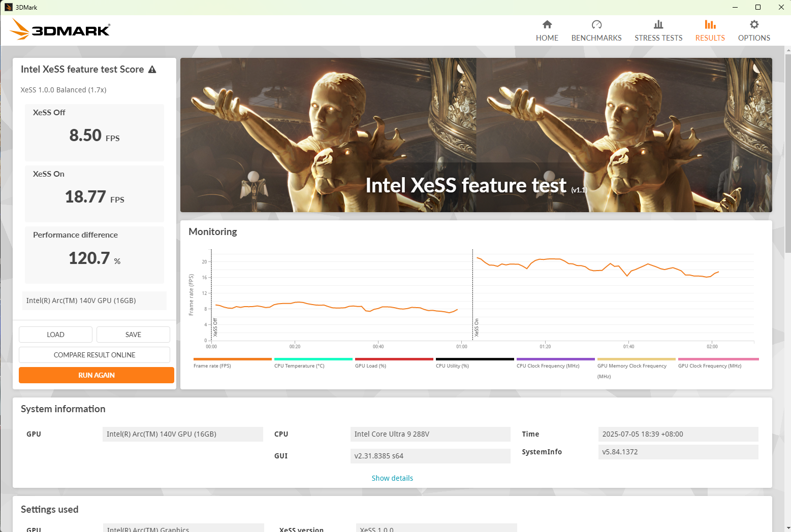This screenshot has width=791, height=532.
Task: Click the XeSS Off 8.50 FPS score
Action: 94,136
